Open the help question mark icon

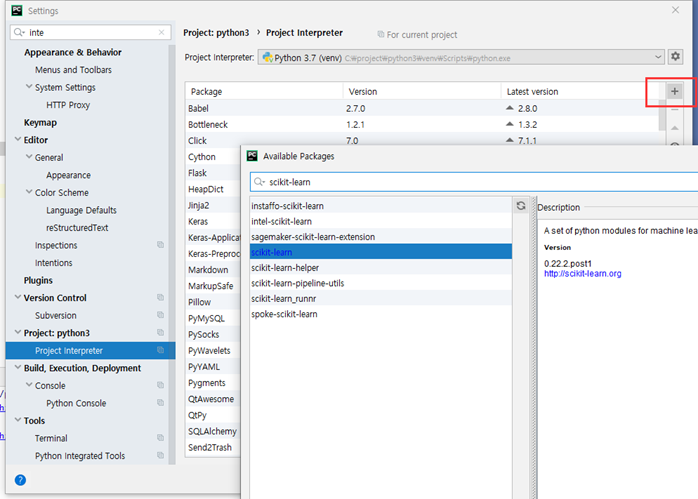click(x=20, y=480)
